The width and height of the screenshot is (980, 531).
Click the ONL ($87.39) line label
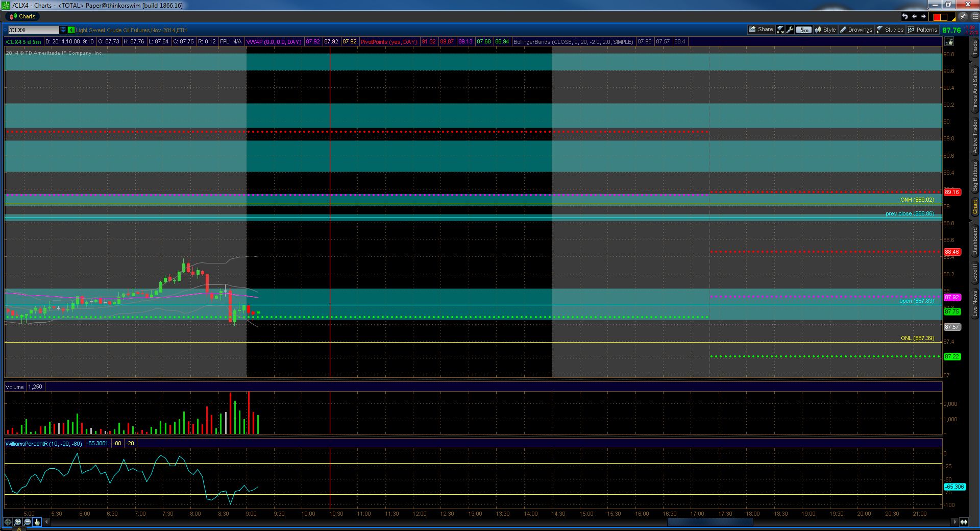click(x=917, y=338)
